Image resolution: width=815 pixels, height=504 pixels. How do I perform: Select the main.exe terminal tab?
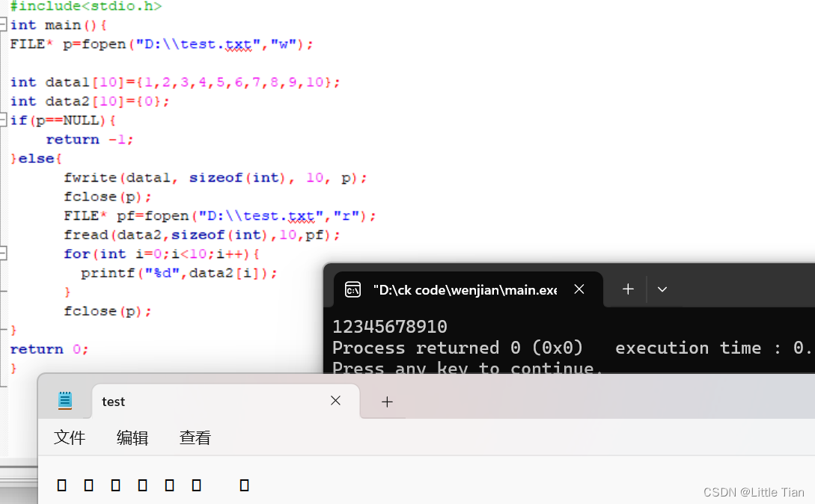click(x=468, y=289)
